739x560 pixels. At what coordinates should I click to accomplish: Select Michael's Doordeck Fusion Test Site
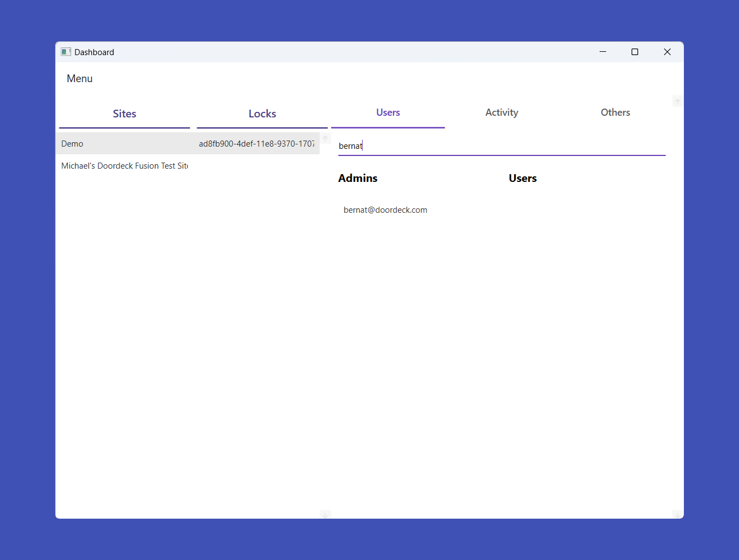coord(125,165)
